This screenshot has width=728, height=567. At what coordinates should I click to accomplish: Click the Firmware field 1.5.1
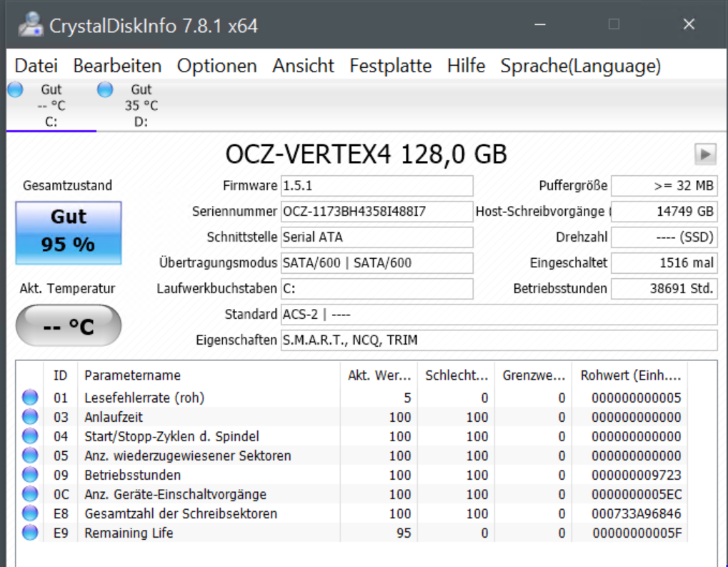coord(377,186)
